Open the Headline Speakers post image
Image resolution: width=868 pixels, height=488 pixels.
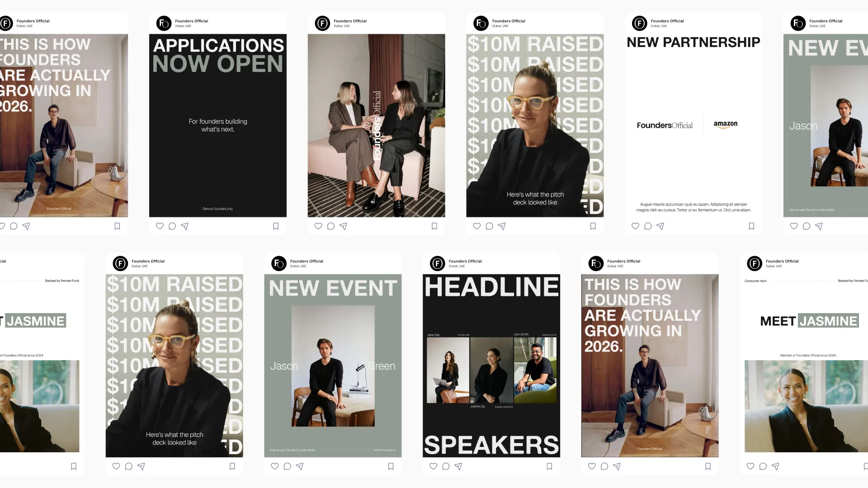tap(491, 366)
